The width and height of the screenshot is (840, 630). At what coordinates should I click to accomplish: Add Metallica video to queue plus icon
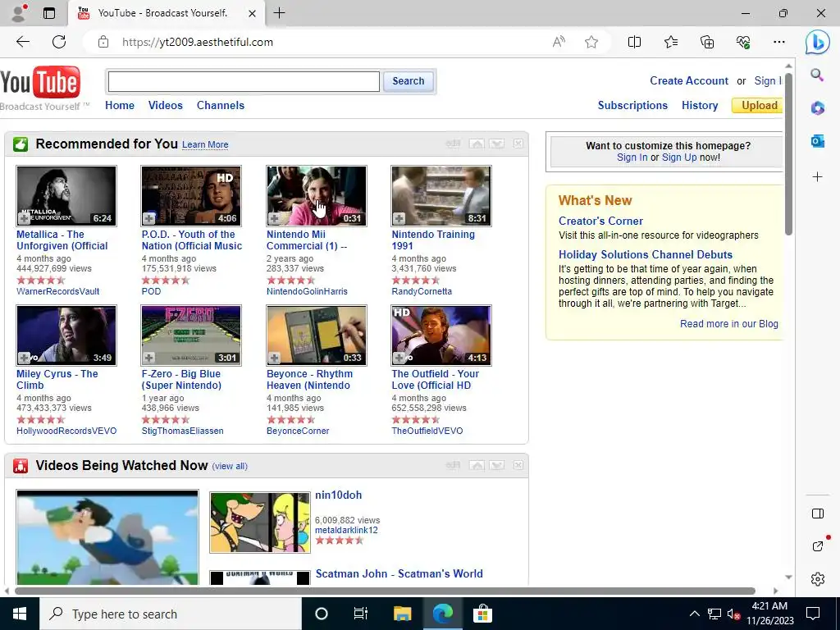(24, 218)
